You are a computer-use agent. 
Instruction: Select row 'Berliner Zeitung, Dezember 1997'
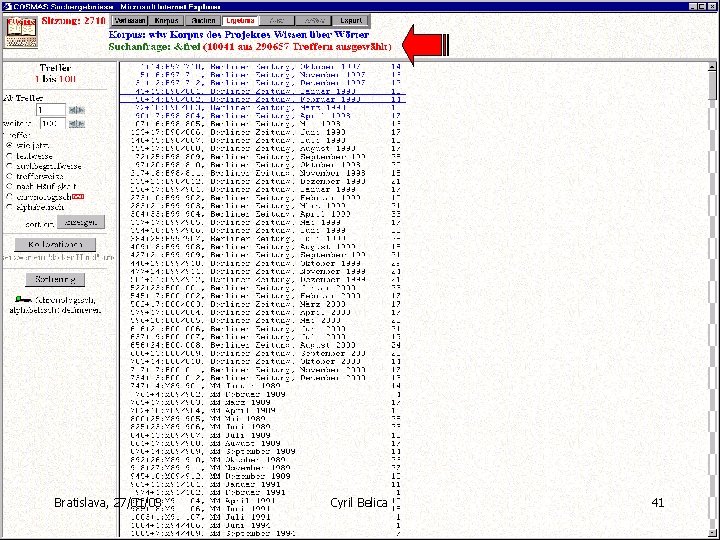point(265,83)
